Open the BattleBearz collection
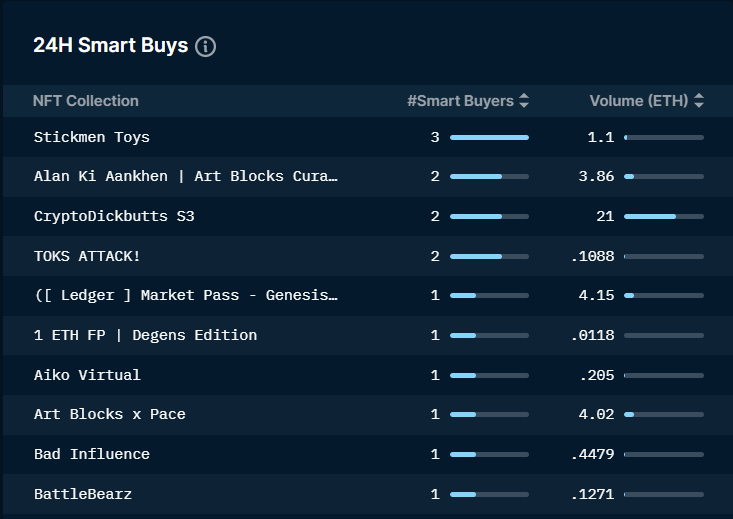The height and width of the screenshot is (519, 733). tap(83, 494)
